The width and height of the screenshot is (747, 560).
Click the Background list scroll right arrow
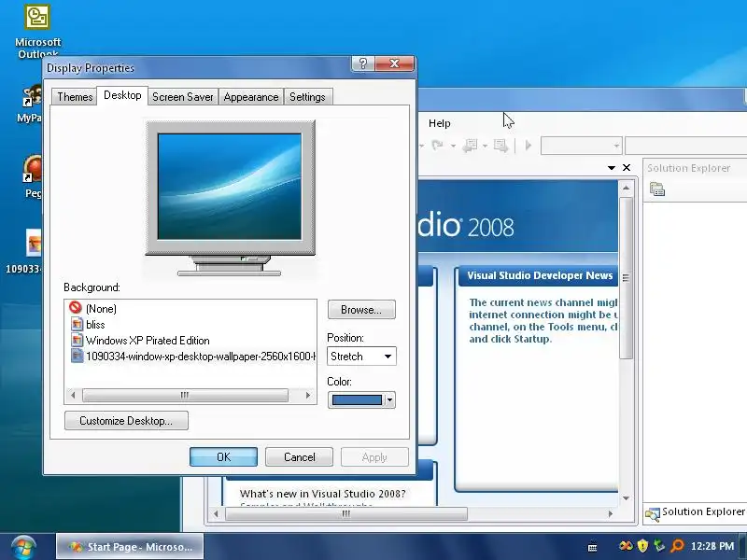coord(308,395)
